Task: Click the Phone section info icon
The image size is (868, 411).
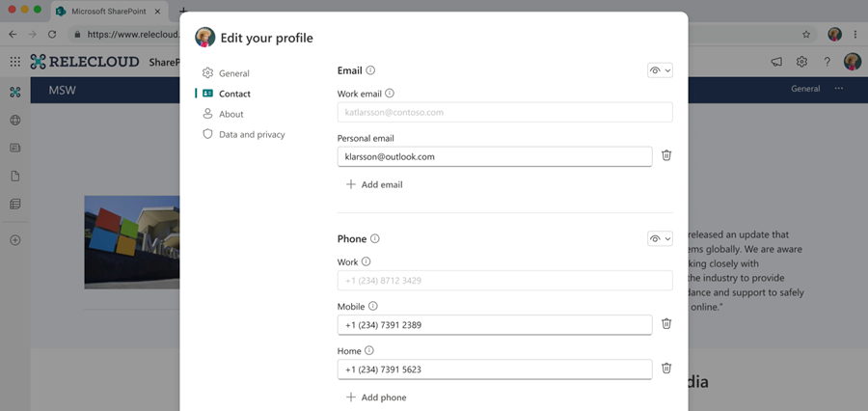Action: pos(375,238)
